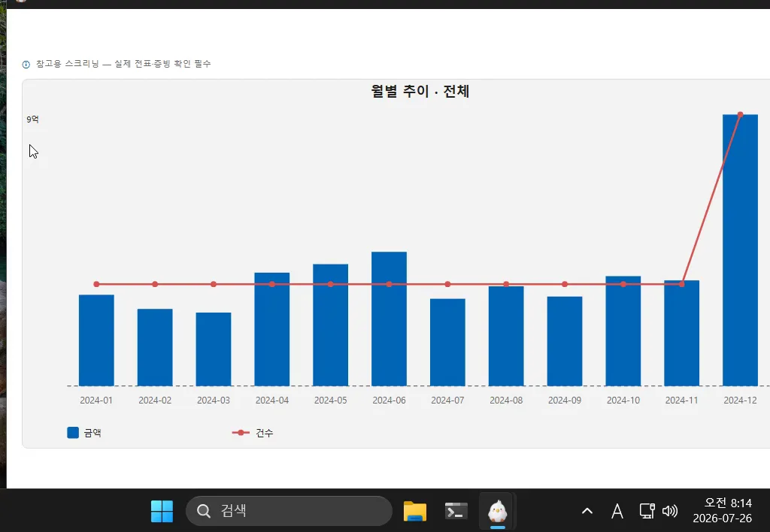This screenshot has height=532, width=770.
Task: Expand the hidden system tray icons chevron
Action: click(x=587, y=511)
